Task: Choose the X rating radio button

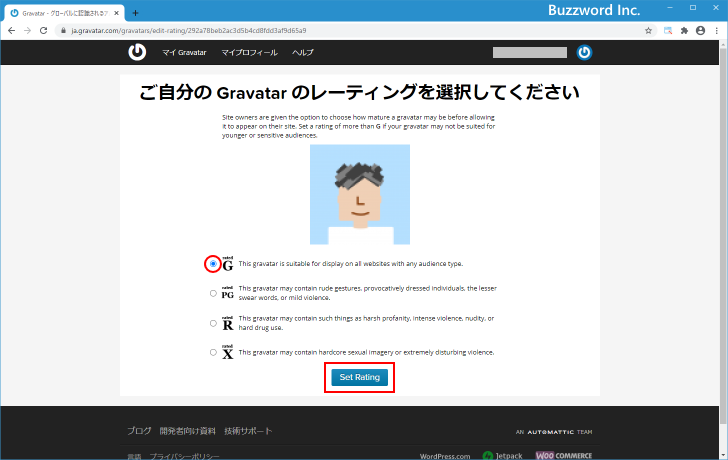Action: coord(213,352)
